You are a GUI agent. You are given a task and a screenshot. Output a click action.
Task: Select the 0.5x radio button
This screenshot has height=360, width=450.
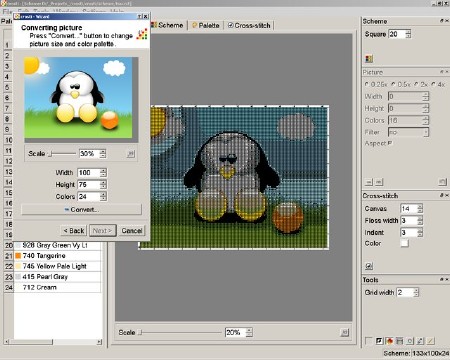(x=394, y=84)
